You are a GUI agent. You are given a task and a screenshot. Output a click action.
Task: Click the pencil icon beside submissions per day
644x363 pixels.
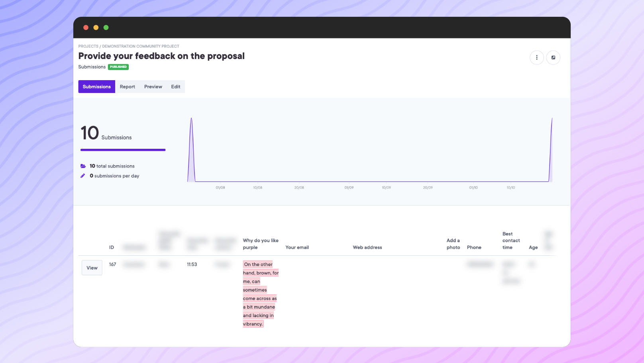click(x=83, y=176)
